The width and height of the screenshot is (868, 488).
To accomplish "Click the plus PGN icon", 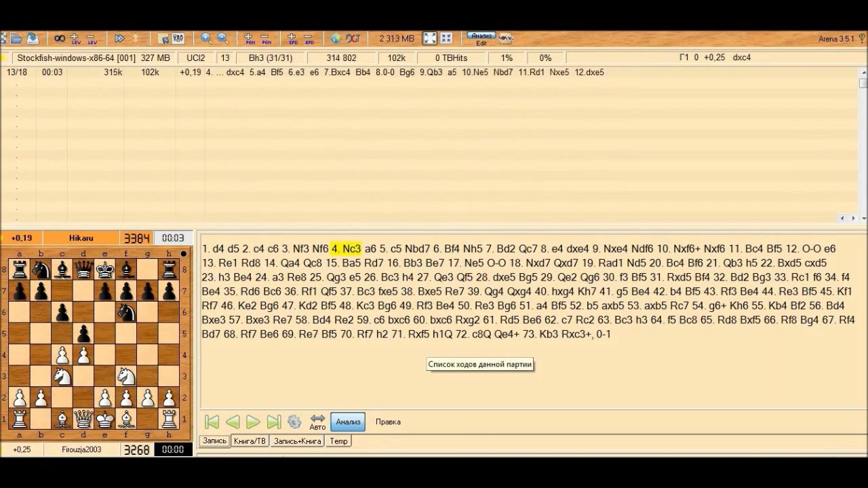I will (249, 39).
